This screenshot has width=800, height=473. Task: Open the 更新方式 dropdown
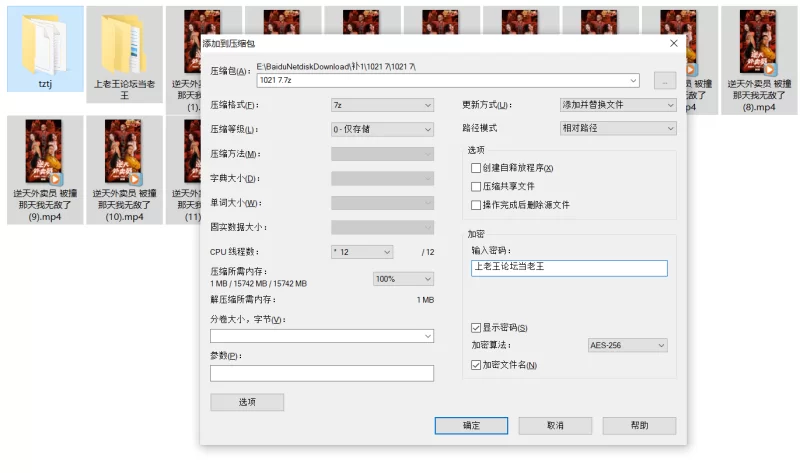point(618,105)
